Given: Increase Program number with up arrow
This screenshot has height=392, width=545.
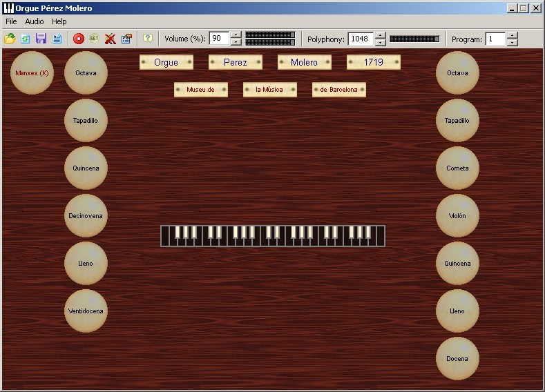Looking at the screenshot, I should pyautogui.click(x=513, y=35).
